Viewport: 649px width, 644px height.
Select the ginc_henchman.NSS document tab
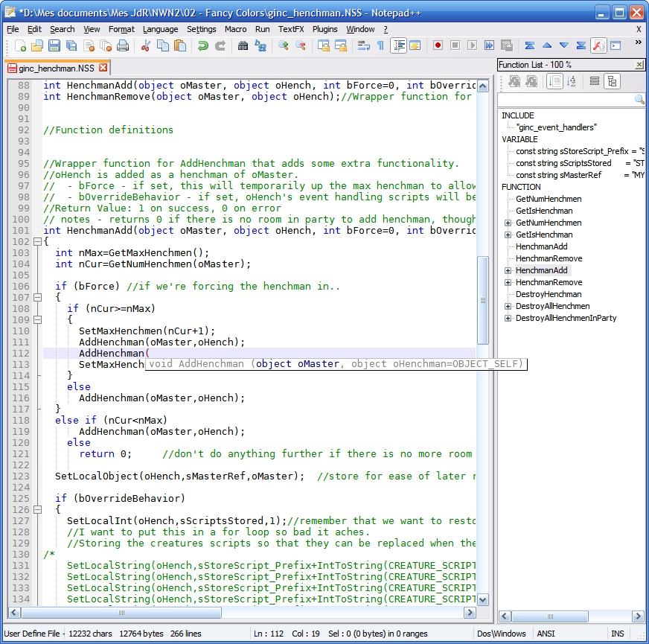point(57,68)
